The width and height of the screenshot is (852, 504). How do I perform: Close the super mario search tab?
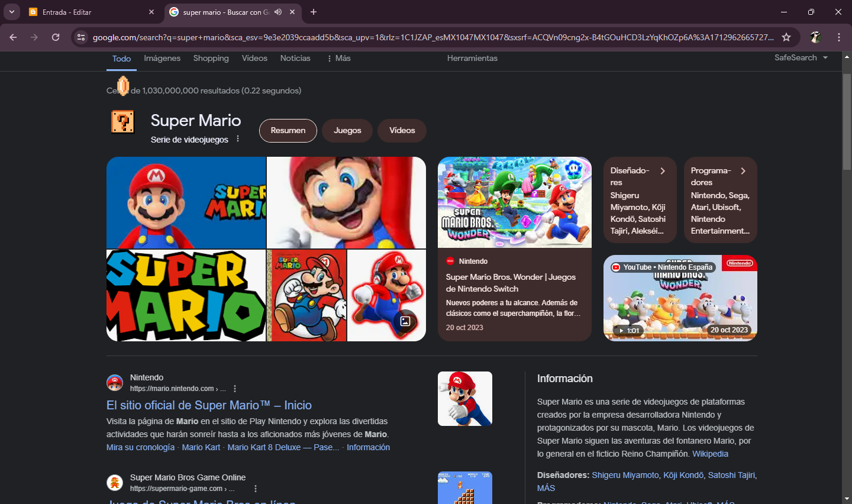[x=292, y=12]
